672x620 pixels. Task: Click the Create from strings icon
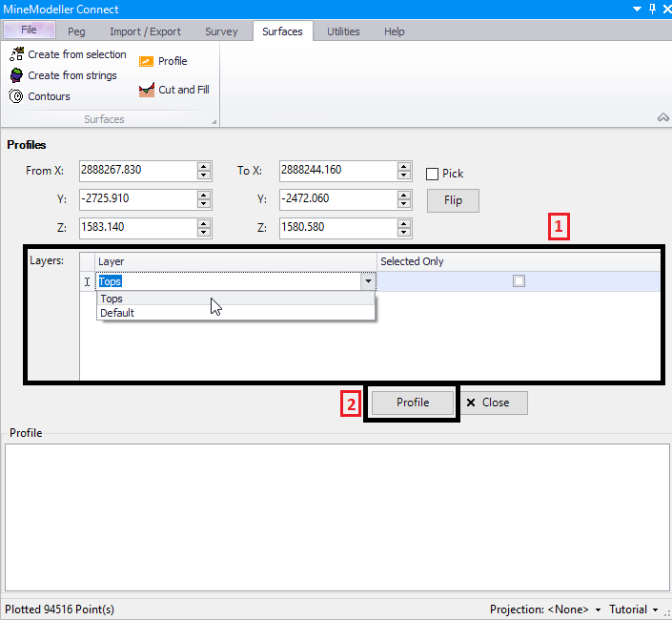(16, 75)
